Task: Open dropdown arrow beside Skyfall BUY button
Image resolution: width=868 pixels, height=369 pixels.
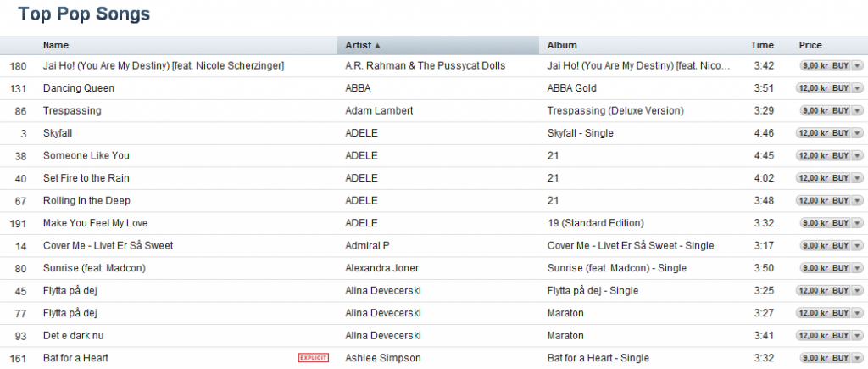Action: pos(858,133)
